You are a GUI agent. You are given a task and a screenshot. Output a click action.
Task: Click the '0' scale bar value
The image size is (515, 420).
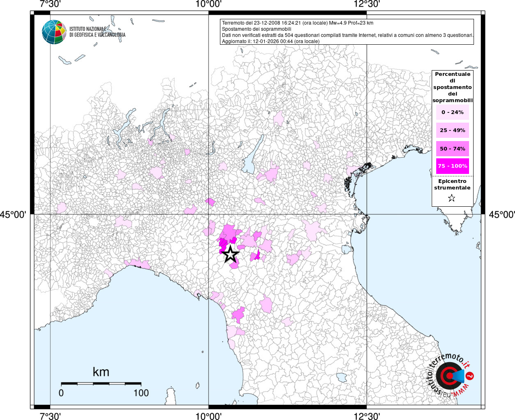[x=61, y=393]
